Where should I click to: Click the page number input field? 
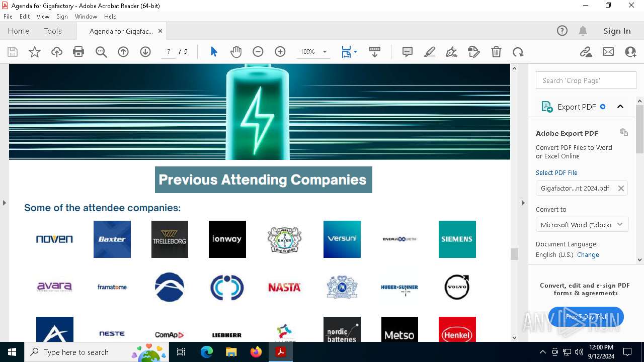click(x=169, y=52)
